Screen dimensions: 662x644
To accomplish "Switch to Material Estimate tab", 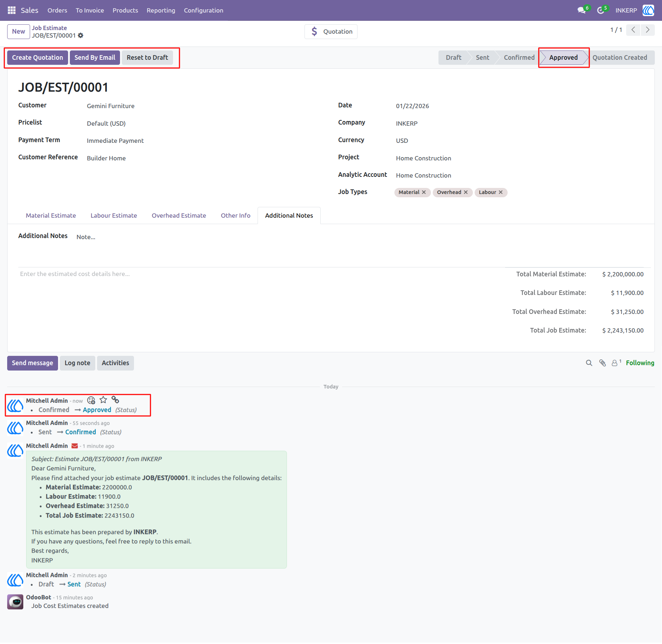I will pyautogui.click(x=51, y=216).
